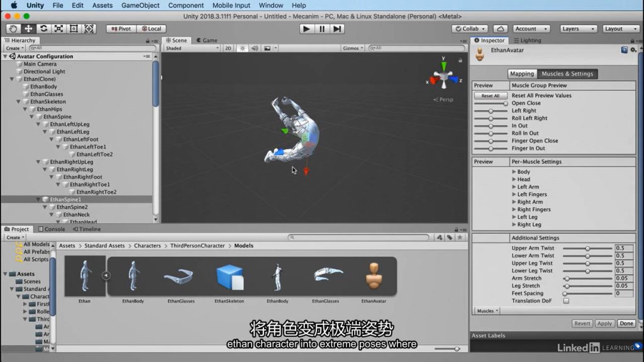
Task: Select the Move tool
Action: tap(28, 29)
